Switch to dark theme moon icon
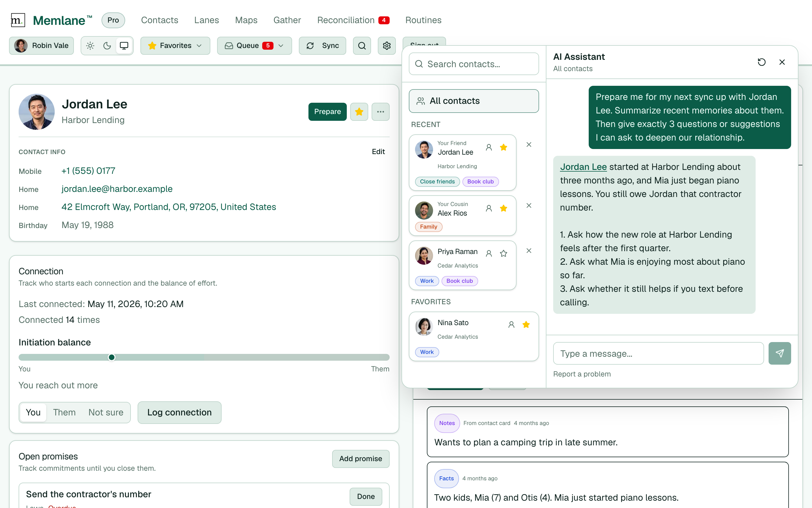Viewport: 812px width, 508px height. (x=107, y=46)
